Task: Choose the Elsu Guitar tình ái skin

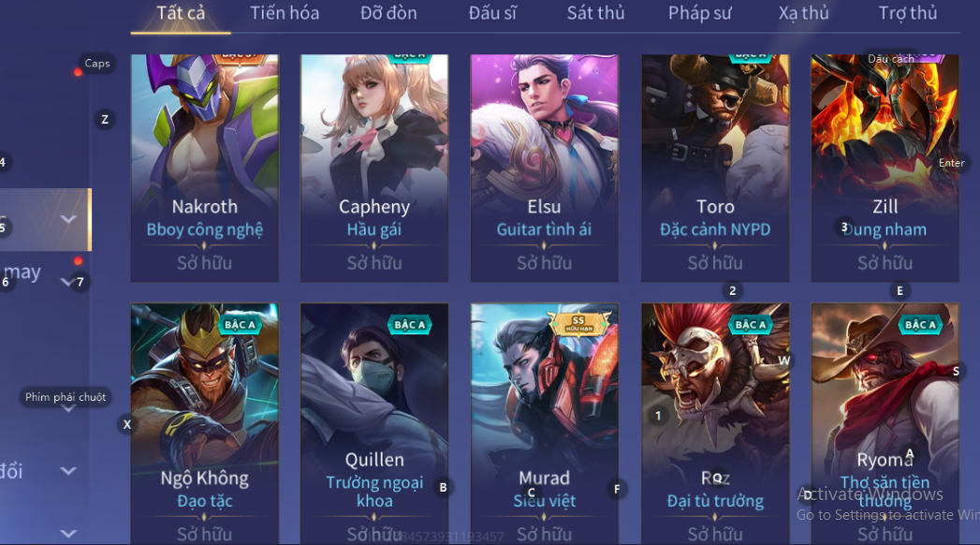Action: point(545,168)
